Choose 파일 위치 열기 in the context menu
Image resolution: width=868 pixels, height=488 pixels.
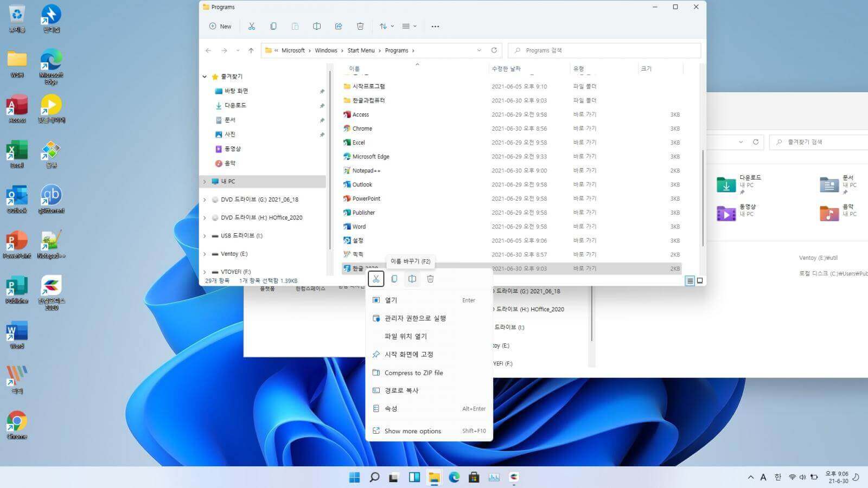(429, 336)
